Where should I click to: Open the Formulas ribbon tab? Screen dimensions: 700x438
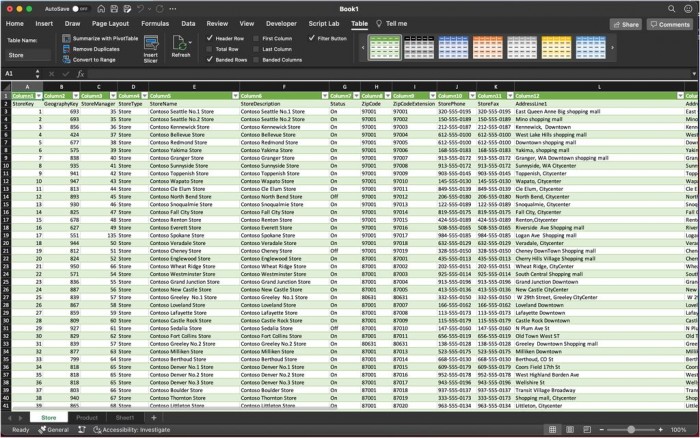(x=155, y=22)
